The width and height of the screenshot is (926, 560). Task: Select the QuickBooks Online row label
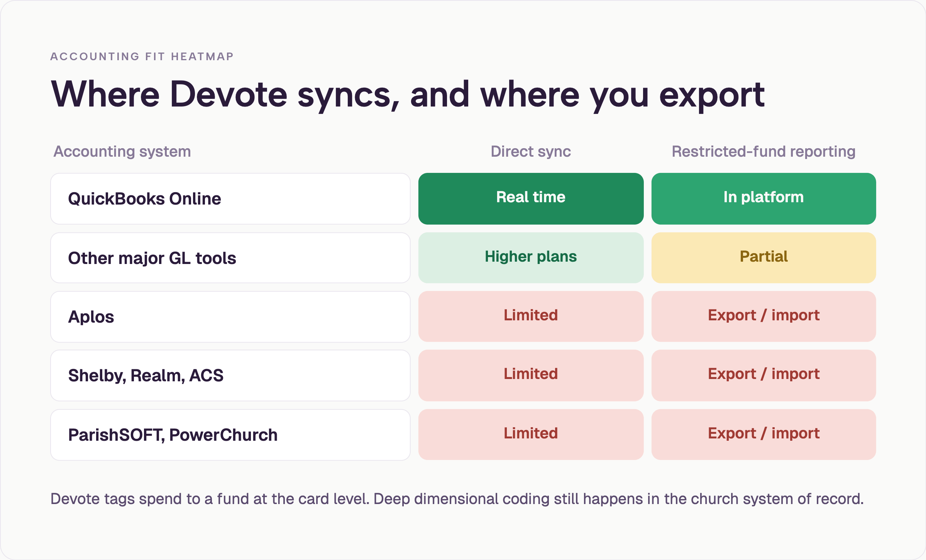tap(230, 199)
